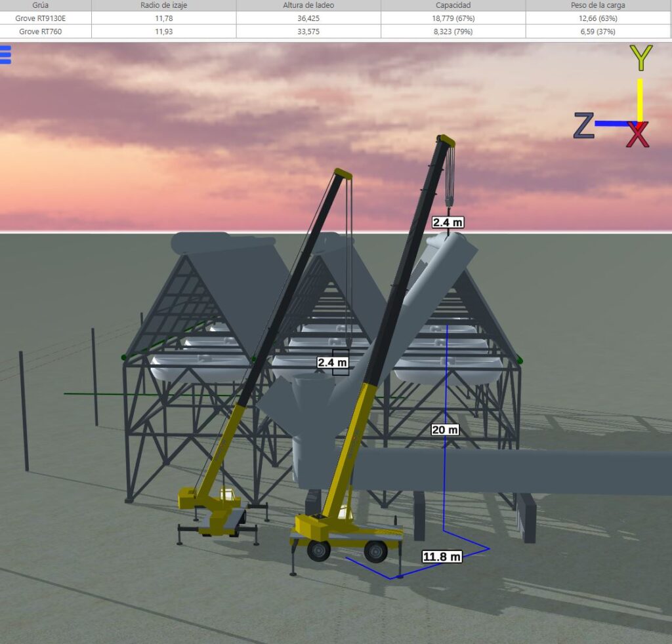Click the Radio de izaje column header
This screenshot has height=644, width=672.
tap(163, 5)
